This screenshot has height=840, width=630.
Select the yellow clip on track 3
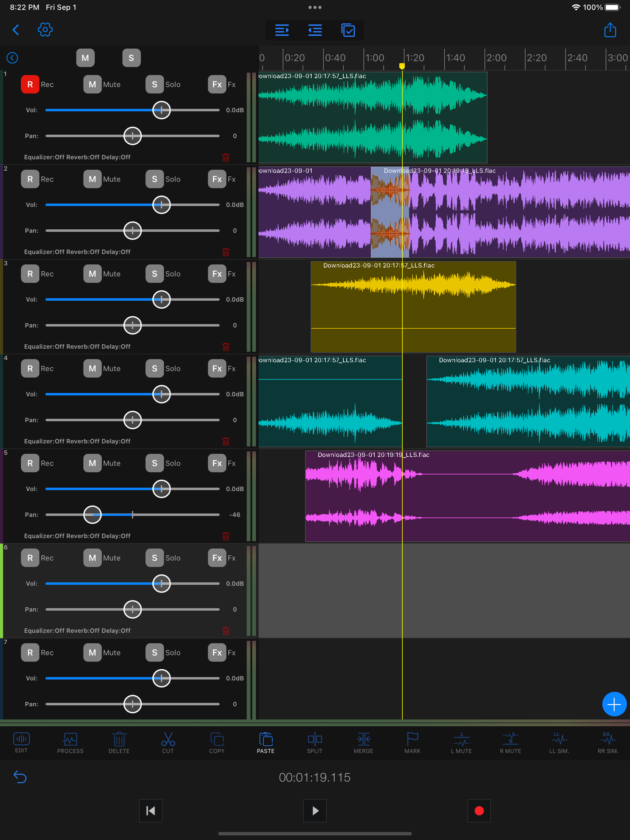click(x=413, y=307)
